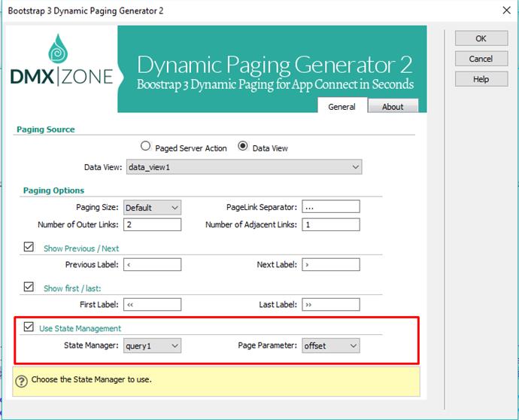Open the Page Parameter dropdown showing offset
Viewport: 519px width, 420px height.
[331, 345]
